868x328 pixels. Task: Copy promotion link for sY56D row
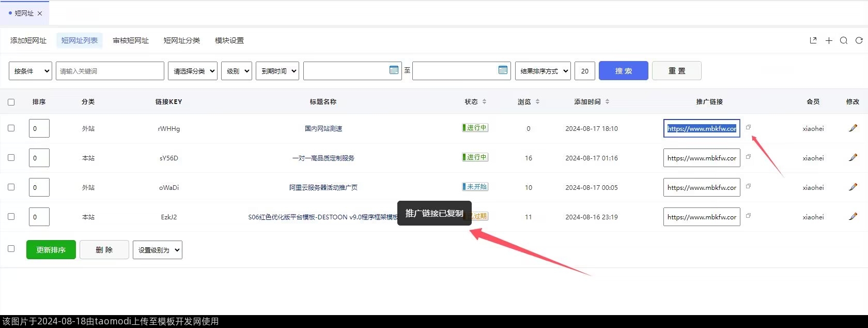(x=748, y=156)
